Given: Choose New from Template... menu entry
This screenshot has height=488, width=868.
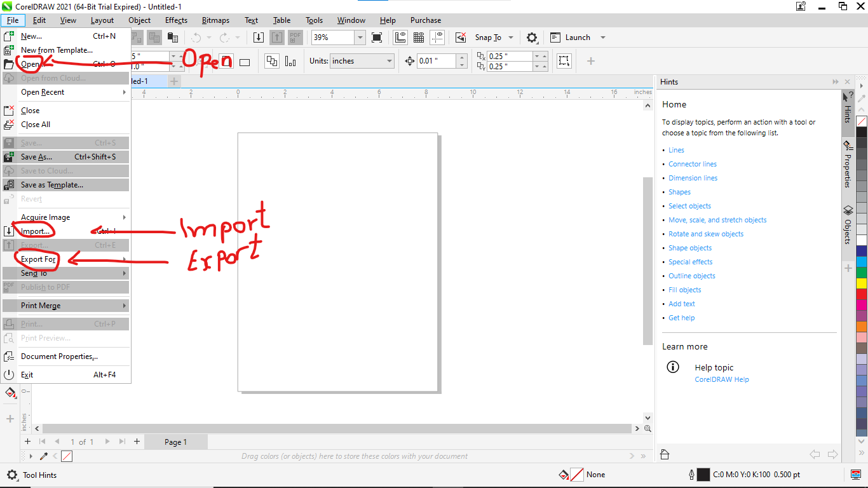Looking at the screenshot, I should pyautogui.click(x=66, y=50).
